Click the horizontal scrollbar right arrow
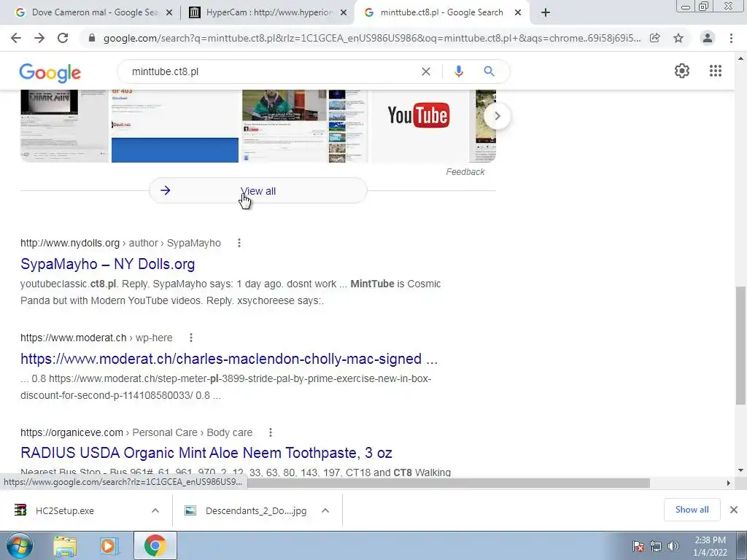Image resolution: width=747 pixels, height=560 pixels. 729,483
